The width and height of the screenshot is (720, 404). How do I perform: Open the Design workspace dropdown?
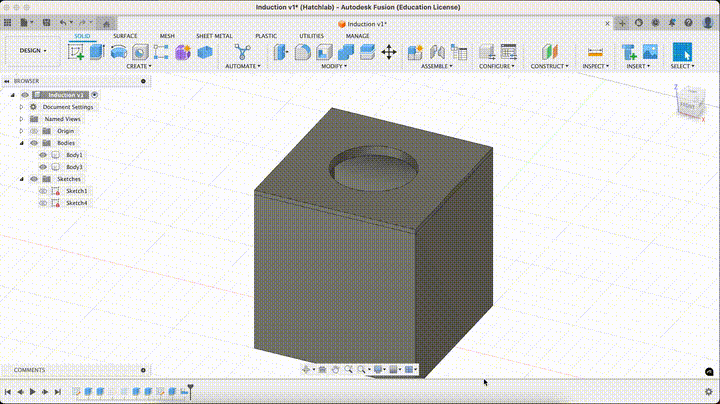33,50
